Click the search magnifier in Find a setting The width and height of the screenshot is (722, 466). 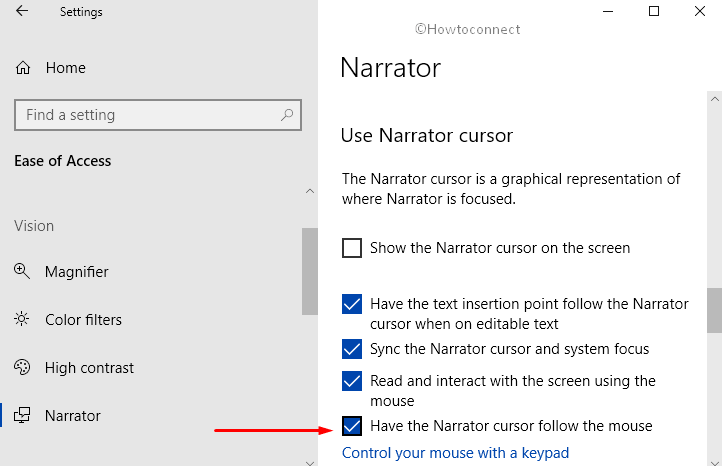(287, 115)
